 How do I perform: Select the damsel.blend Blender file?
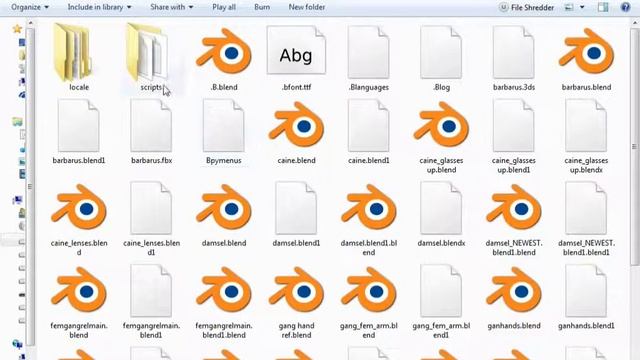[224, 215]
